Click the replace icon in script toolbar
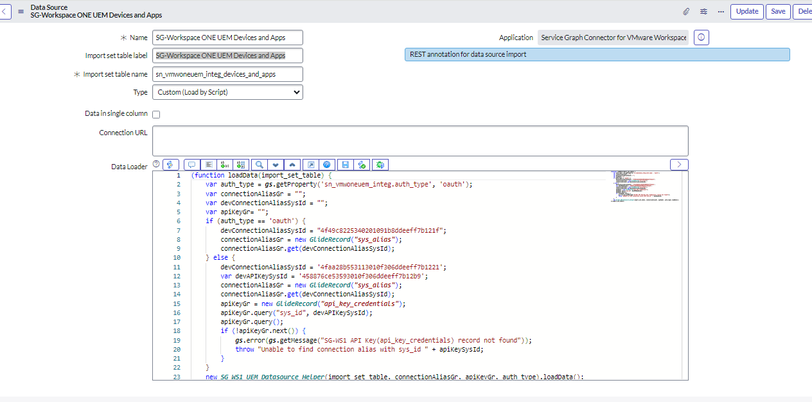Image resolution: width=812 pixels, height=402 pixels. [x=224, y=165]
